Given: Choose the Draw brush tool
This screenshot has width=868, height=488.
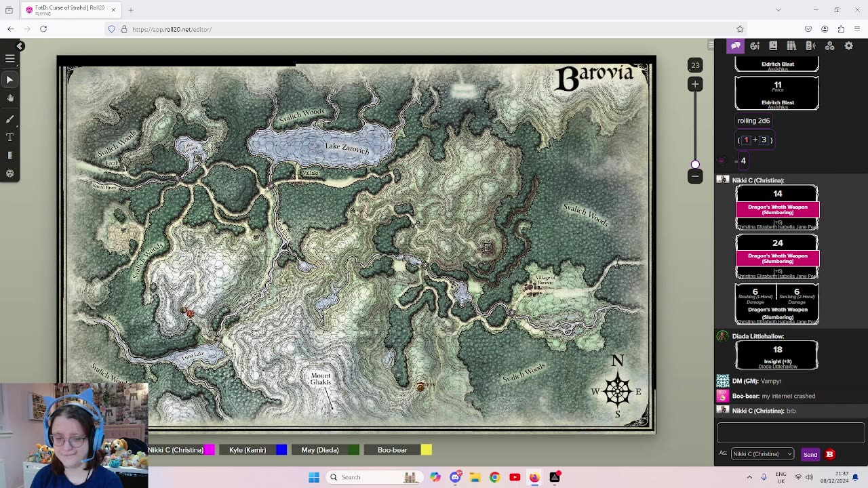Looking at the screenshot, I should [10, 119].
